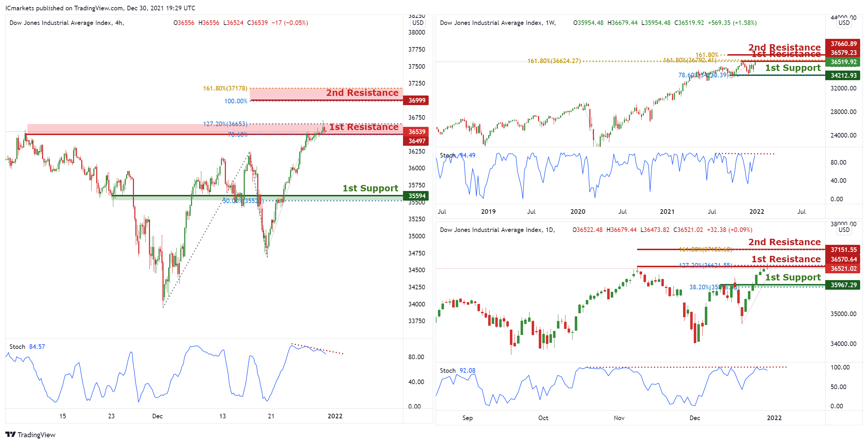The height and width of the screenshot is (444, 868).
Task: Select the 37151.55 price label on daily chart
Action: pos(843,250)
